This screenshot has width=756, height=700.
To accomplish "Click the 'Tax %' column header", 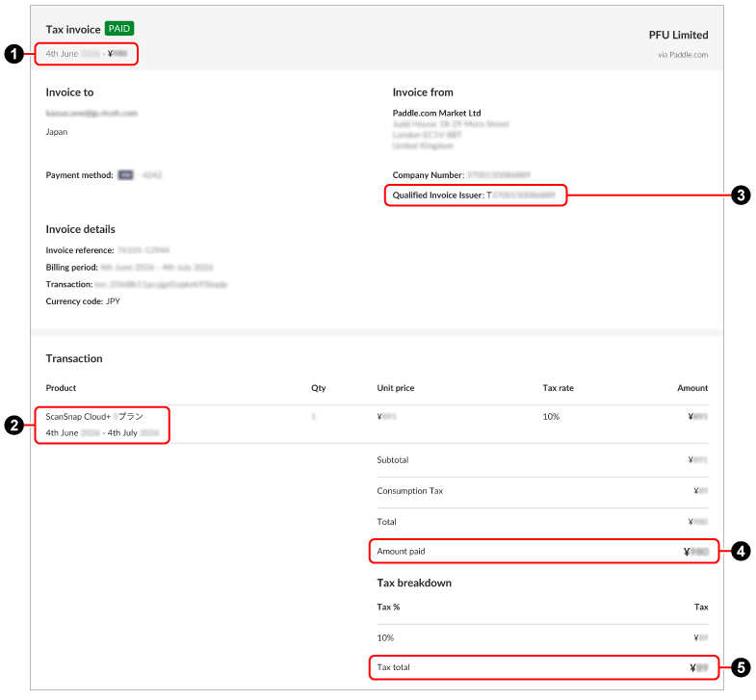I will 388,607.
